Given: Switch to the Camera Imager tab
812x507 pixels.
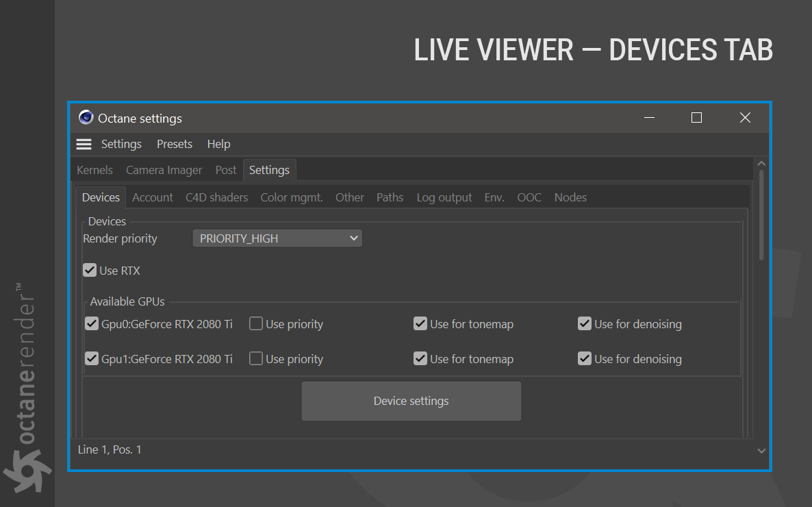Looking at the screenshot, I should 164,170.
